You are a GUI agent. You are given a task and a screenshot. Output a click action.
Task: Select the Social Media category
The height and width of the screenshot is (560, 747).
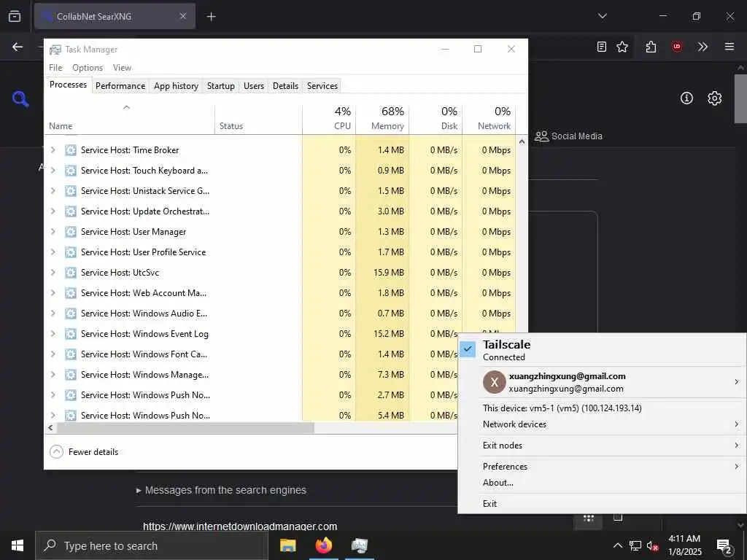click(x=568, y=136)
